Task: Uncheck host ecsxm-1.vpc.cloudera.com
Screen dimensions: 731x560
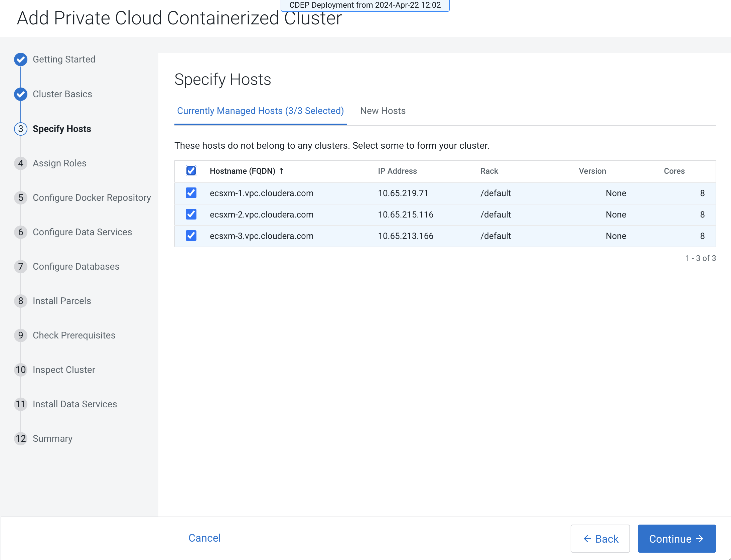Action: coord(191,193)
